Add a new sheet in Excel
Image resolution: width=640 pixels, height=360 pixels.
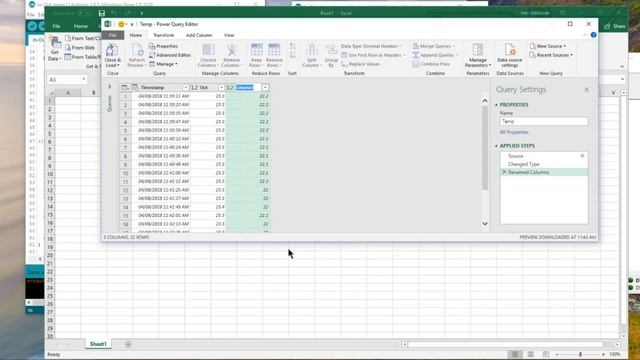[x=128, y=344]
